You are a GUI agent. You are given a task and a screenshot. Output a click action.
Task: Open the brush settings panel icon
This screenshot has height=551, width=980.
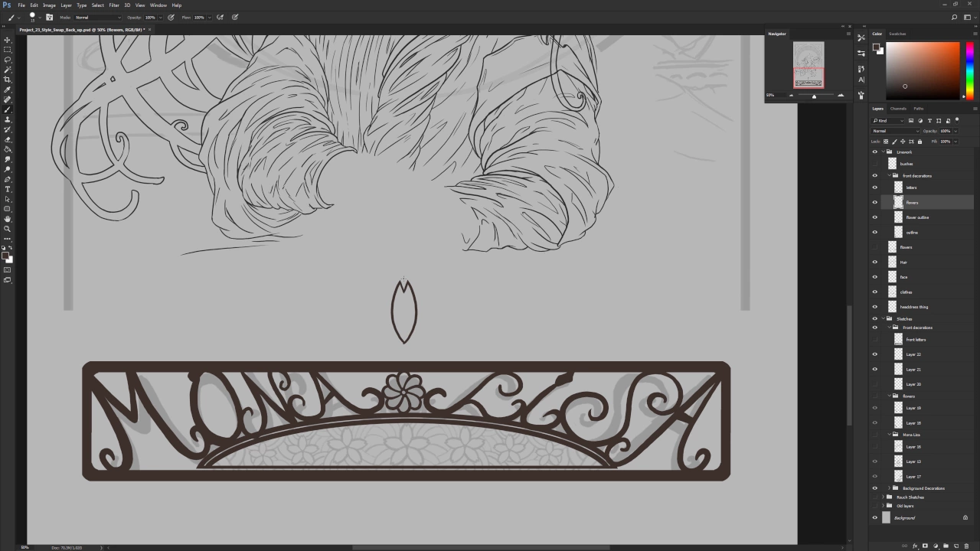49,17
